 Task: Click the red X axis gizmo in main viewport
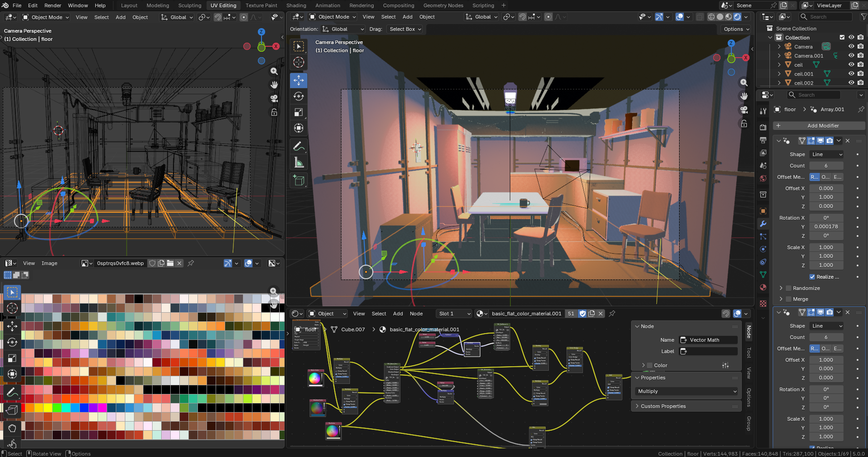coord(745,58)
